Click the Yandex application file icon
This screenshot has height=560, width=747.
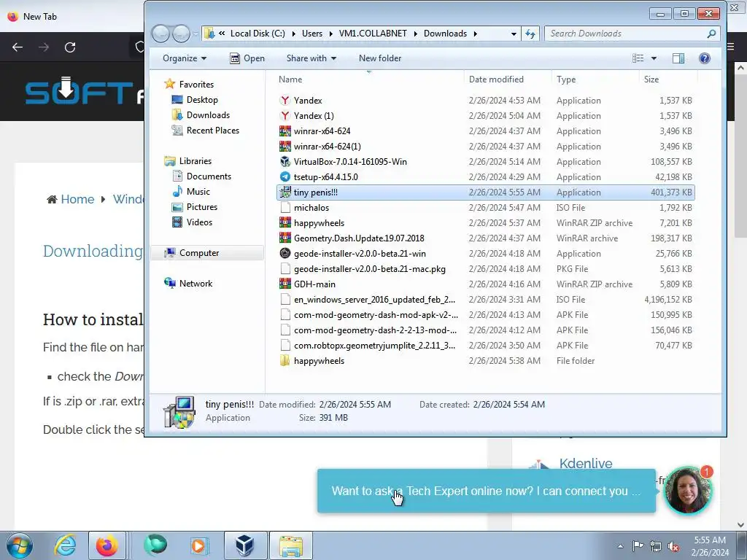click(x=285, y=101)
